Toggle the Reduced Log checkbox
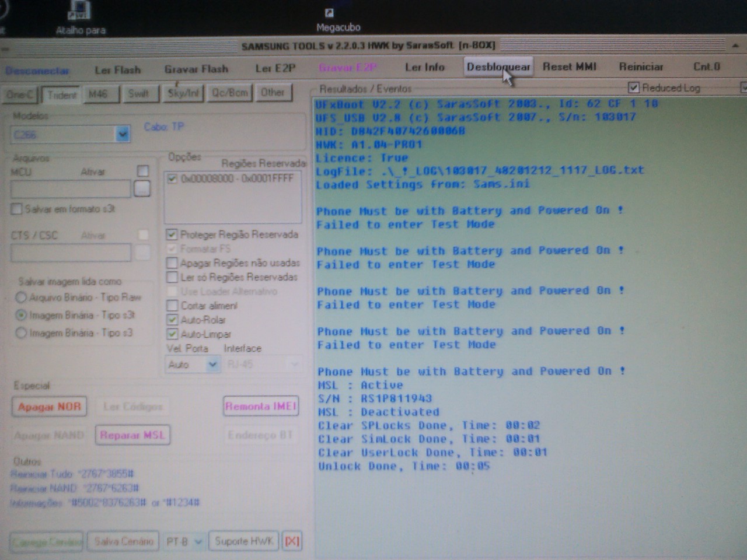Viewport: 747px width, 560px height. pyautogui.click(x=634, y=87)
